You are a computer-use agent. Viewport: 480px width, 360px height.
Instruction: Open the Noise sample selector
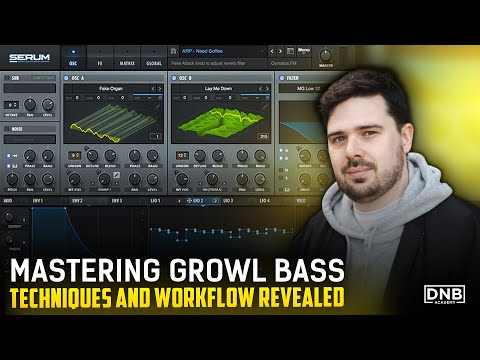30,139
